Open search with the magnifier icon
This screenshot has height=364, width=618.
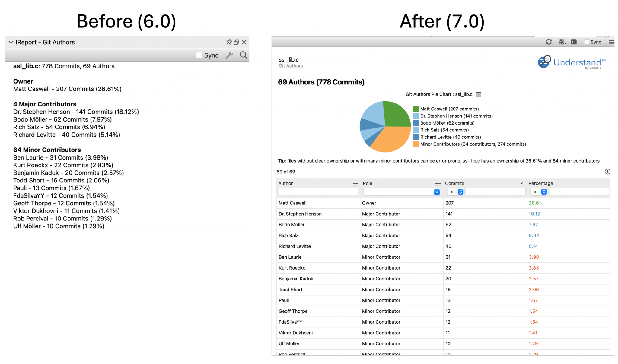(x=243, y=55)
